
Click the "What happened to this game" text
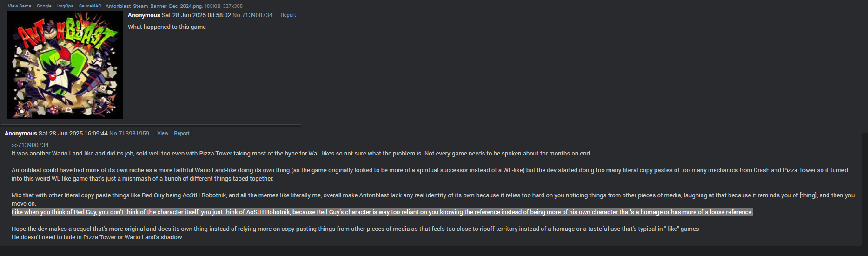167,27
